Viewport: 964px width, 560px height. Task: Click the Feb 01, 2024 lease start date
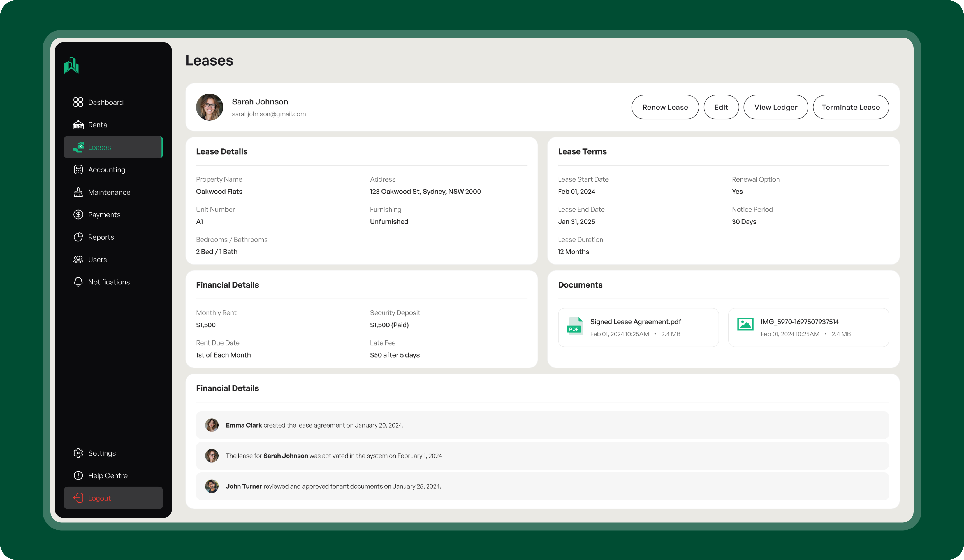pos(576,192)
